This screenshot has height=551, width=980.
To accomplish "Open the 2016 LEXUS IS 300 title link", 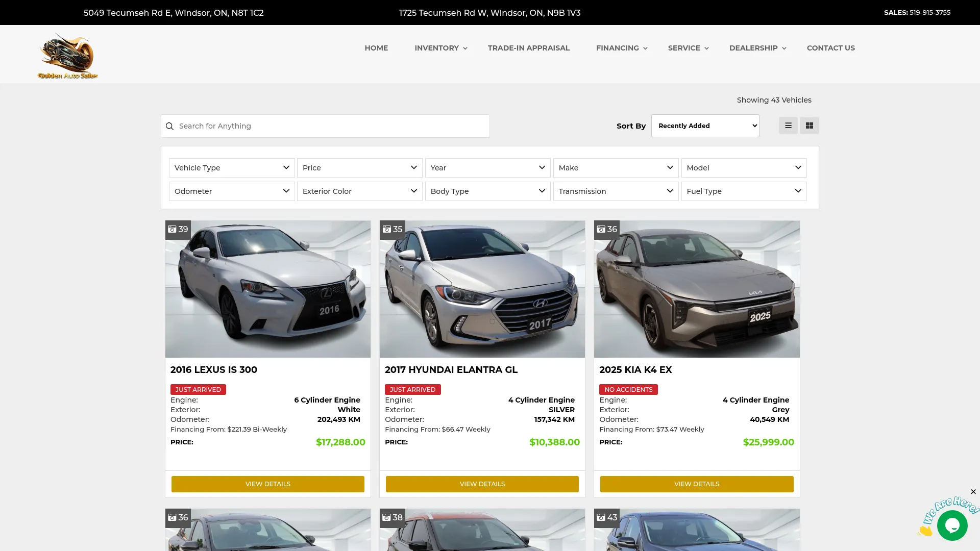I will pyautogui.click(x=214, y=370).
